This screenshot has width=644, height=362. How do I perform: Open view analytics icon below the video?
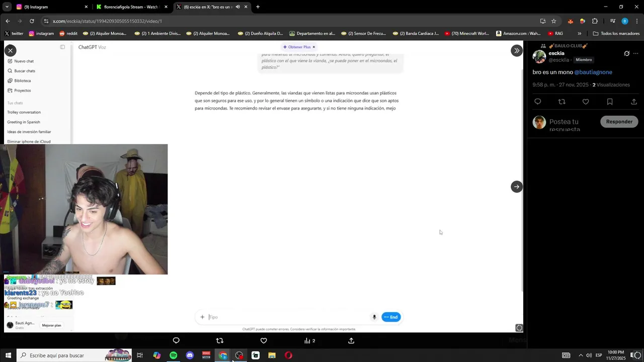(310, 340)
